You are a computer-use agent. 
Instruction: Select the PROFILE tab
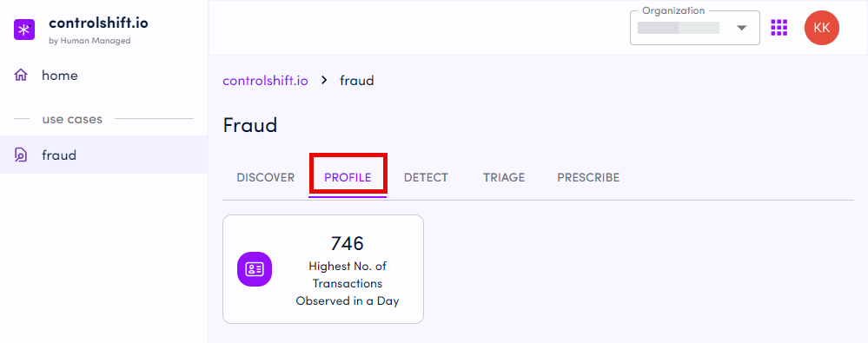[348, 178]
